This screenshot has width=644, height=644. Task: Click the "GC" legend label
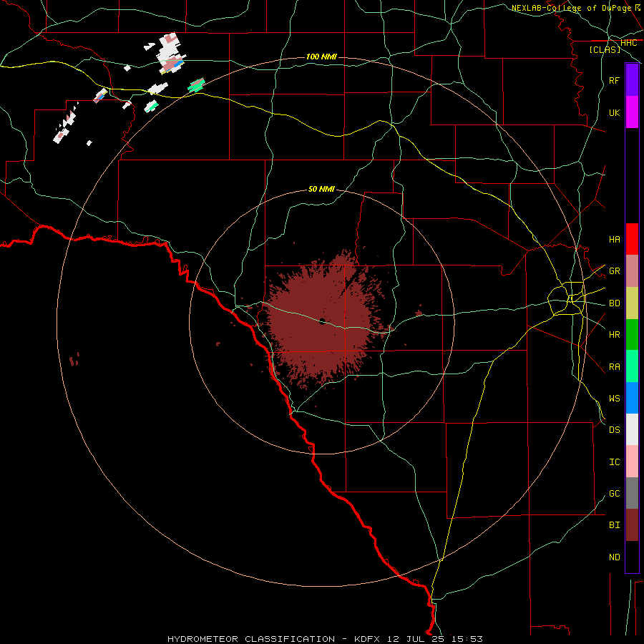[x=614, y=493]
